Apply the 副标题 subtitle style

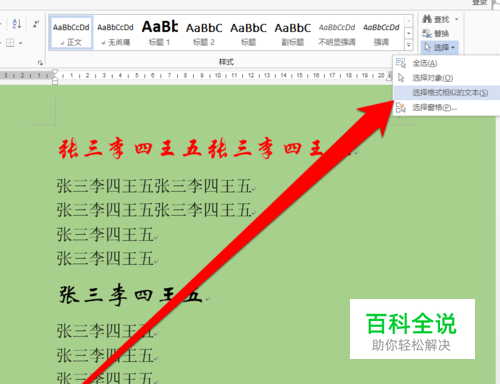click(293, 34)
